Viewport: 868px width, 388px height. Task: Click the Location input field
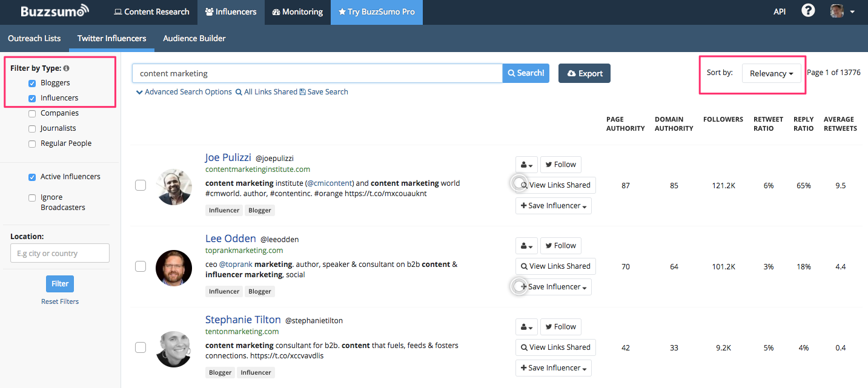tap(60, 253)
